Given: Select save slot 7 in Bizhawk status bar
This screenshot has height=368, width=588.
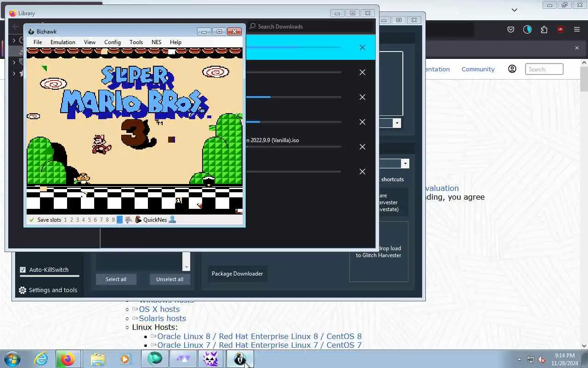Looking at the screenshot, I should (x=101, y=220).
